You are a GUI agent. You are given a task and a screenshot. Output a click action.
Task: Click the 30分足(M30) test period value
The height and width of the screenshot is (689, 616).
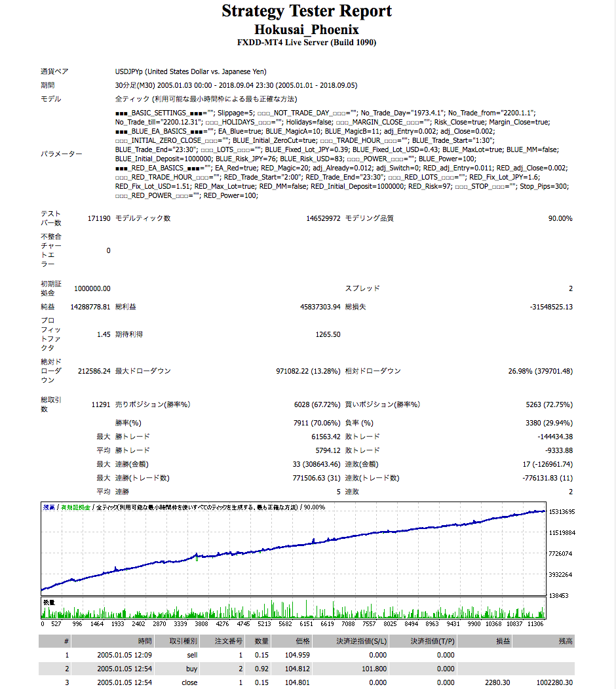point(236,85)
